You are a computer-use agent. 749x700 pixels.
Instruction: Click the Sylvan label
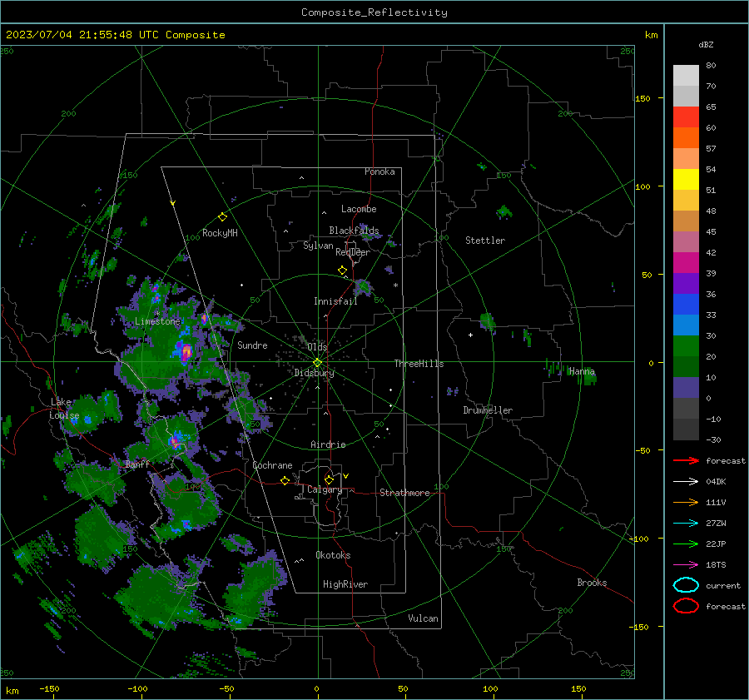pyautogui.click(x=318, y=246)
